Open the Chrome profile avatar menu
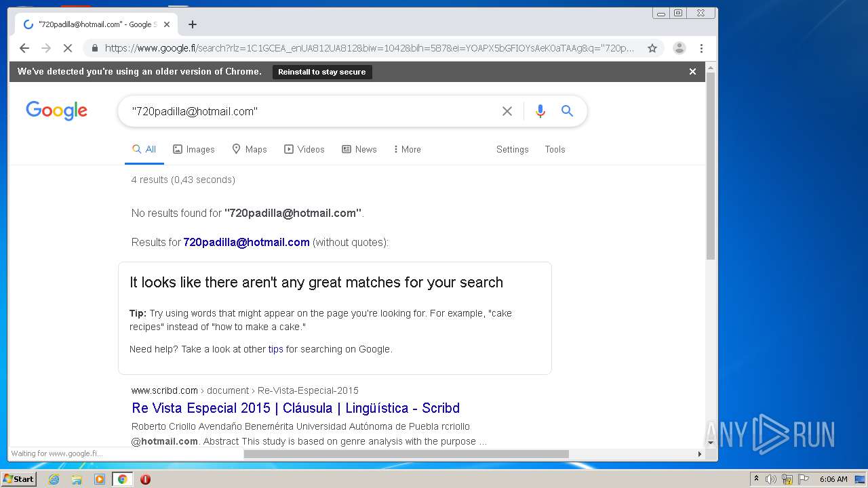This screenshot has width=868, height=488. (x=679, y=48)
